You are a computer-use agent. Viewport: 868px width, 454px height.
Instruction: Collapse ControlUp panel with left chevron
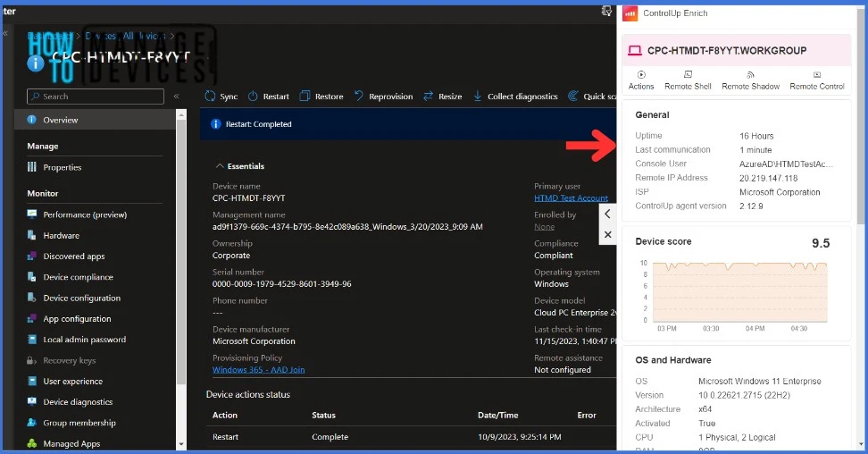607,214
